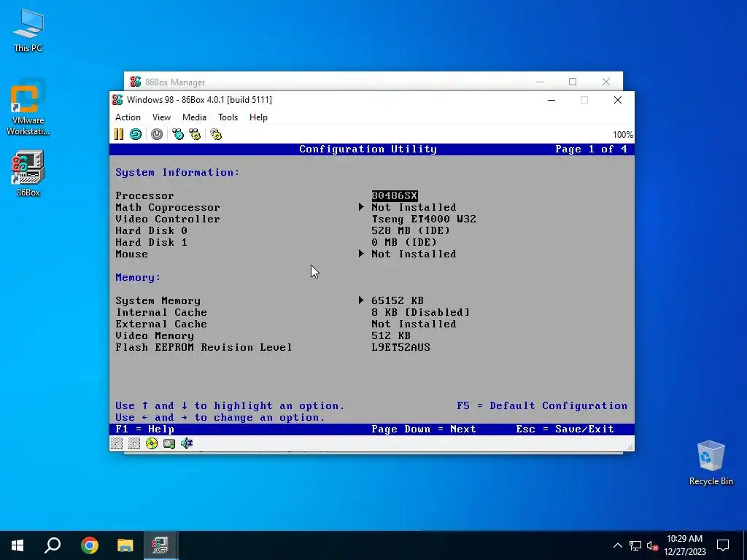The width and height of the screenshot is (747, 560).
Task: Open the Windows Start menu
Action: (18, 545)
